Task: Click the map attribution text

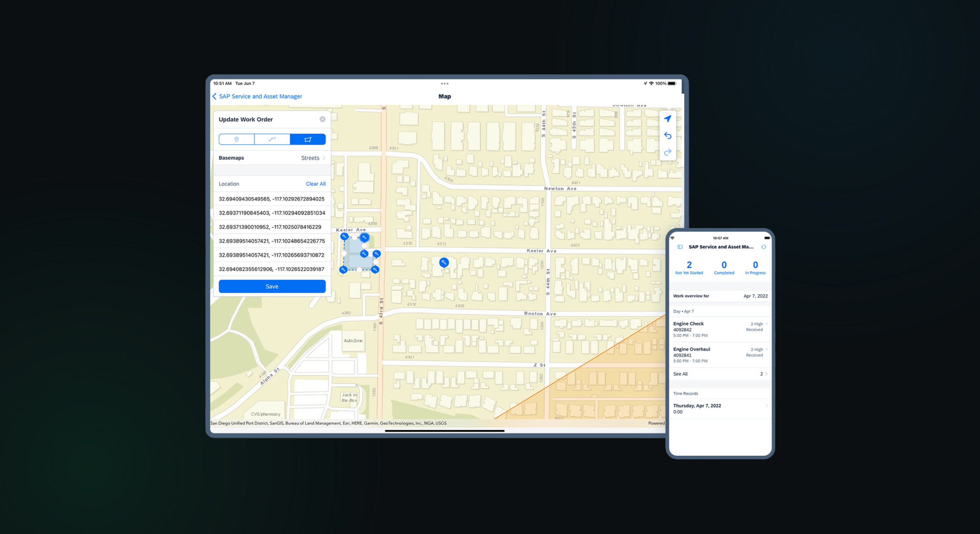Action: coord(328,423)
